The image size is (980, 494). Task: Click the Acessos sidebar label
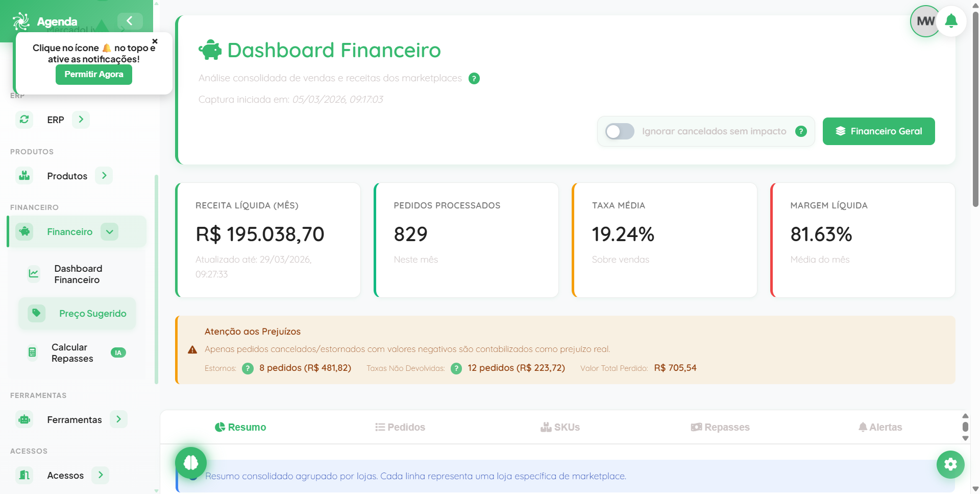click(65, 476)
